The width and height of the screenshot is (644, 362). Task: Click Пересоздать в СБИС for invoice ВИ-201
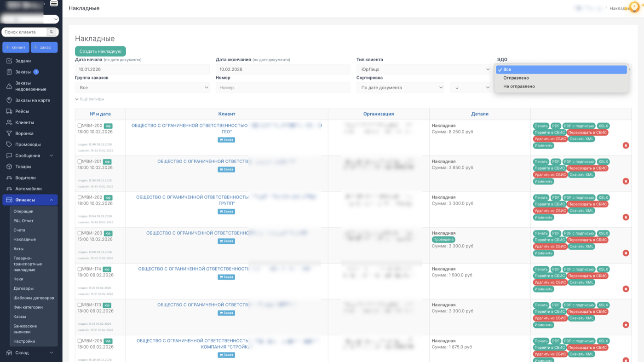tap(587, 168)
